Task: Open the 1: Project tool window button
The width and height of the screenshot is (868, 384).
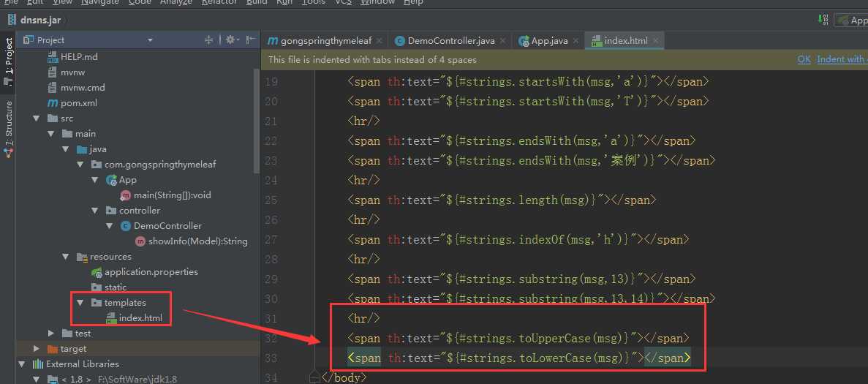Action: 8,62
